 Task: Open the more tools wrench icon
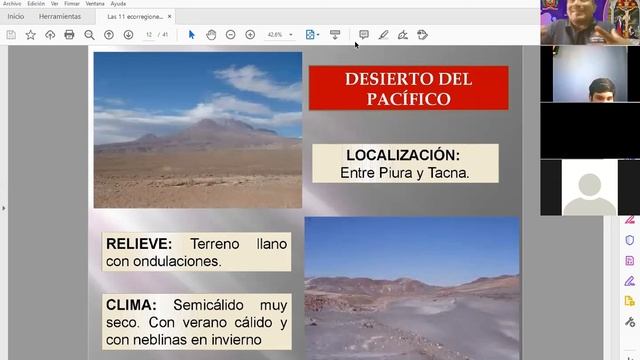point(630,322)
